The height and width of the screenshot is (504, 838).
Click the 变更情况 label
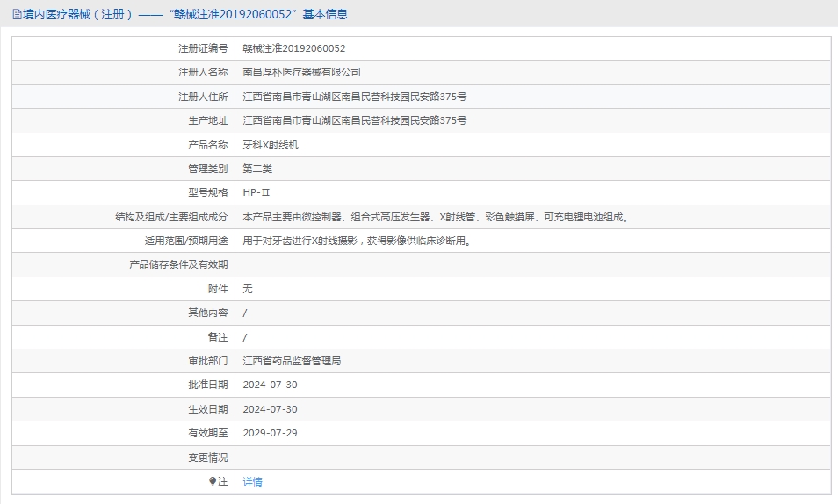208,457
